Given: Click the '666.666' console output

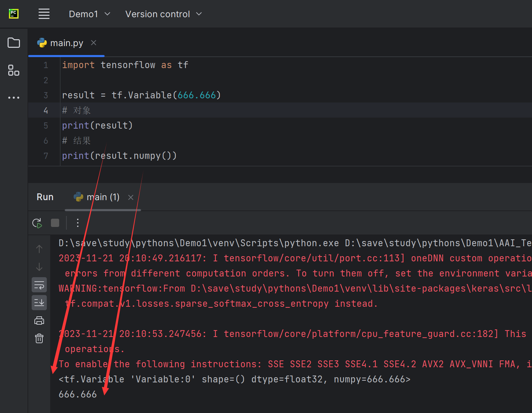Looking at the screenshot, I should (x=78, y=394).
